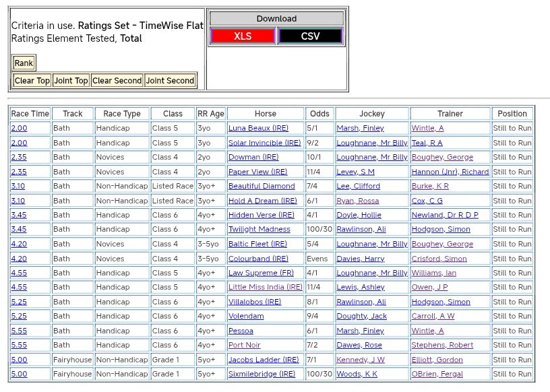550x392 pixels.
Task: View jockey Doyle, Hollie profile
Action: [x=359, y=215]
